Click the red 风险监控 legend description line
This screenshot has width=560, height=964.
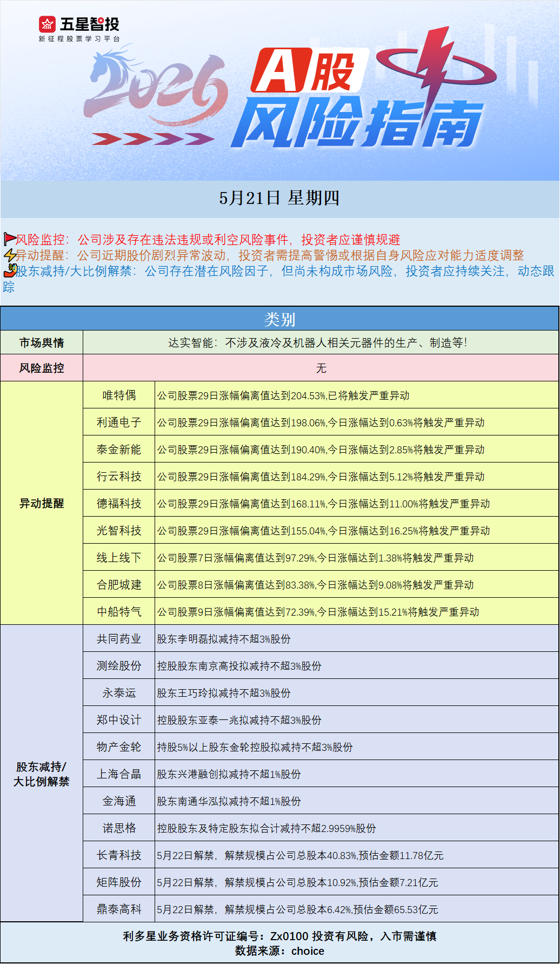pos(208,239)
